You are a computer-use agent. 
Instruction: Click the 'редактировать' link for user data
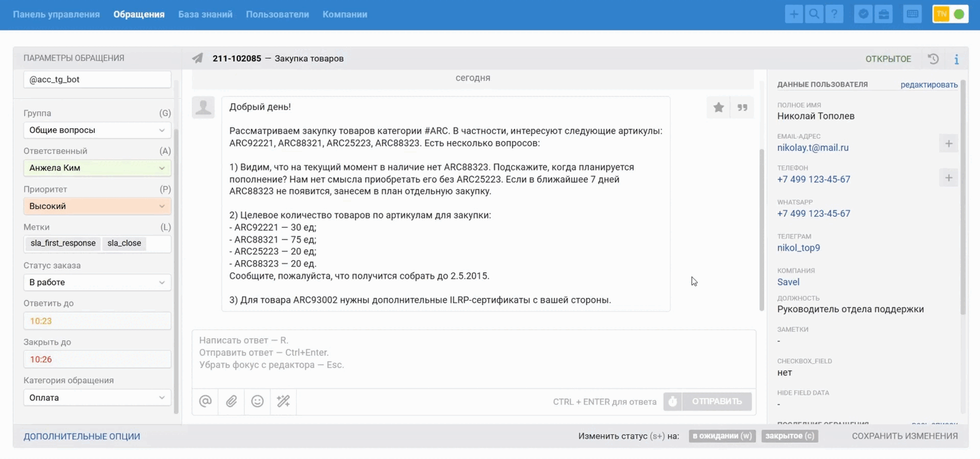928,85
